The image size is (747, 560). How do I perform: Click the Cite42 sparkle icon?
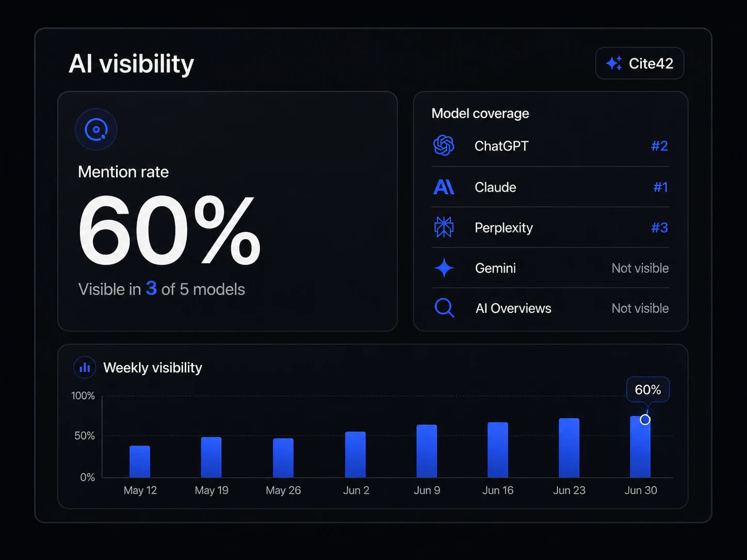[x=614, y=63]
